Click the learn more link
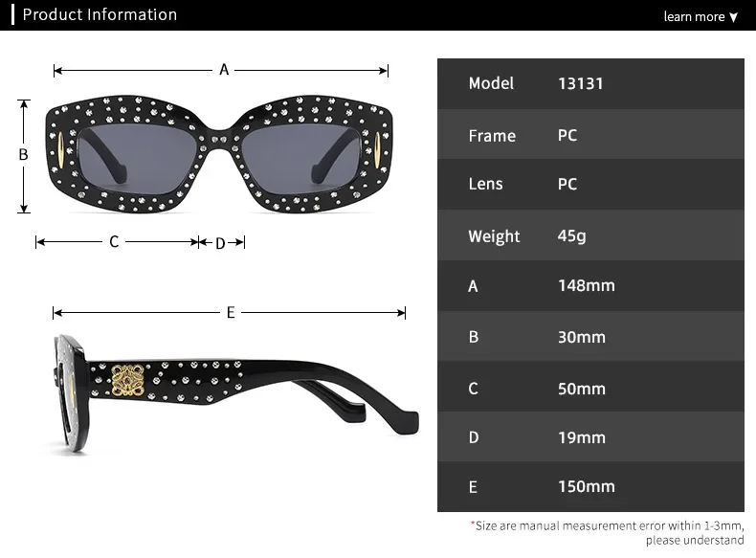The image size is (756, 558). pos(694,16)
